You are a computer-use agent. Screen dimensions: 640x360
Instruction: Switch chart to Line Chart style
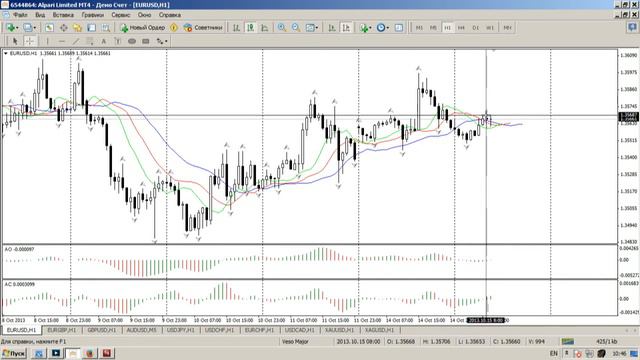264,28
